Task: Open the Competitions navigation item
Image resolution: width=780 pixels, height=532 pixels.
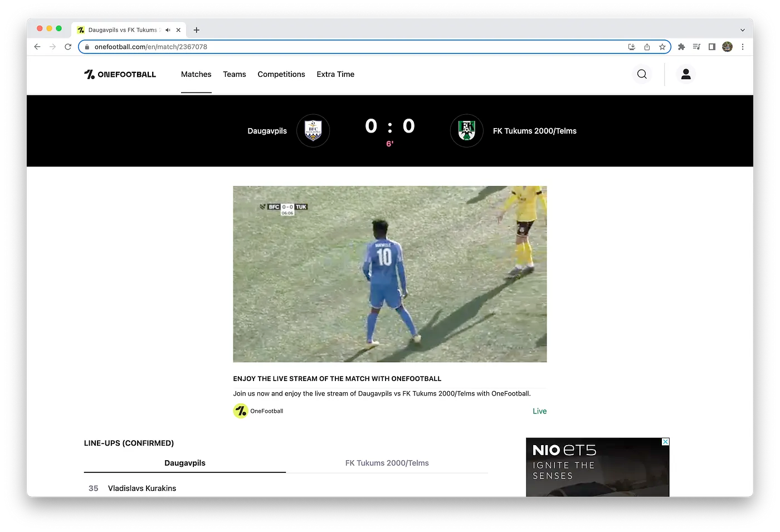Action: point(281,74)
